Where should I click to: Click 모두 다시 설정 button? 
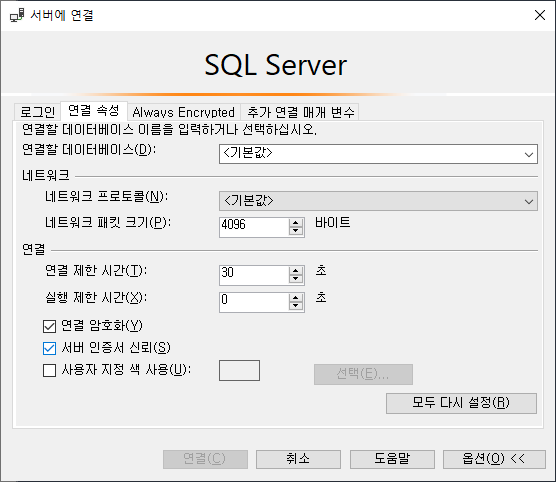coord(461,403)
